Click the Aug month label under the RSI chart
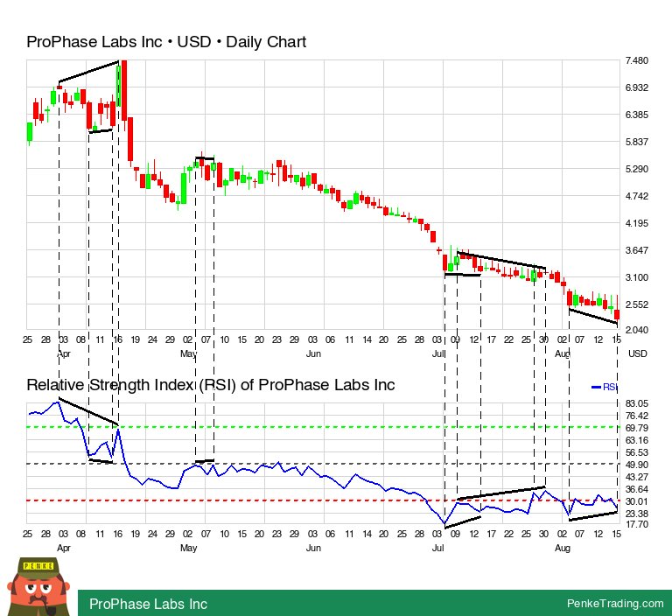This screenshot has width=672, height=616. tap(563, 548)
